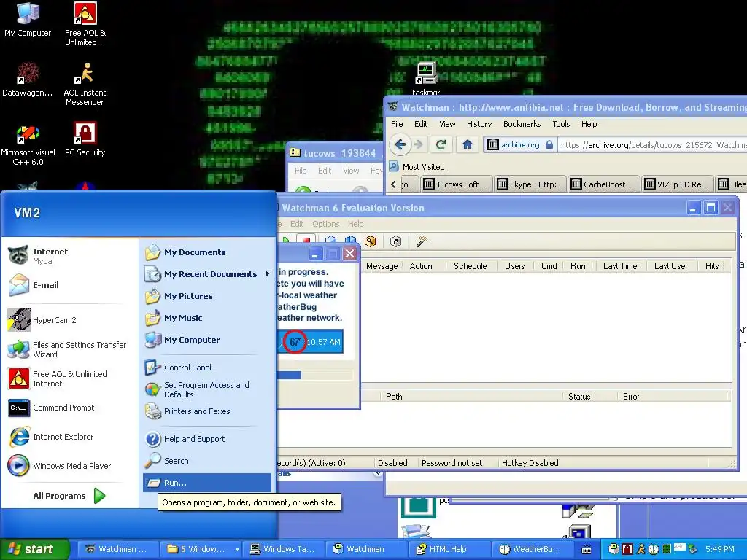This screenshot has width=747, height=560.
Task: Open My Pictures from Start menu
Action: click(207, 296)
